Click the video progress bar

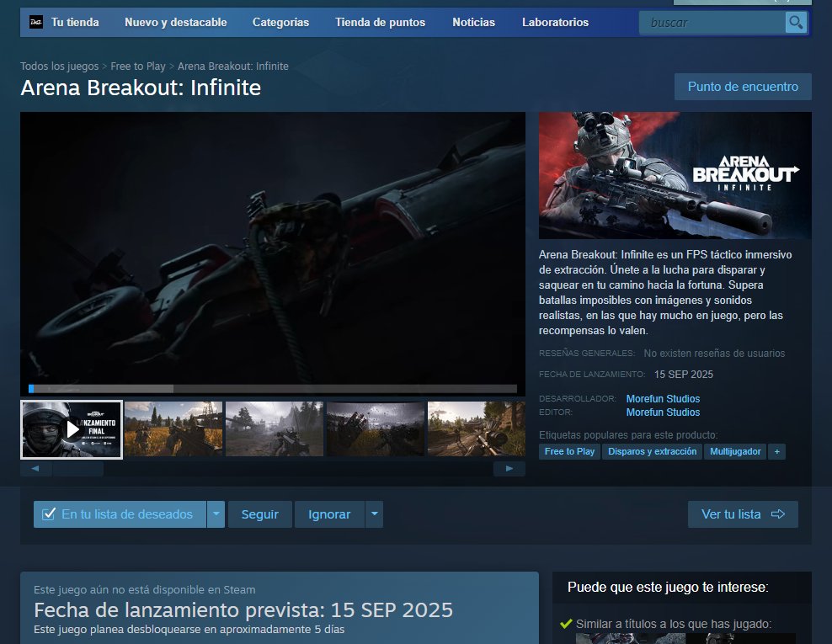tap(273, 389)
